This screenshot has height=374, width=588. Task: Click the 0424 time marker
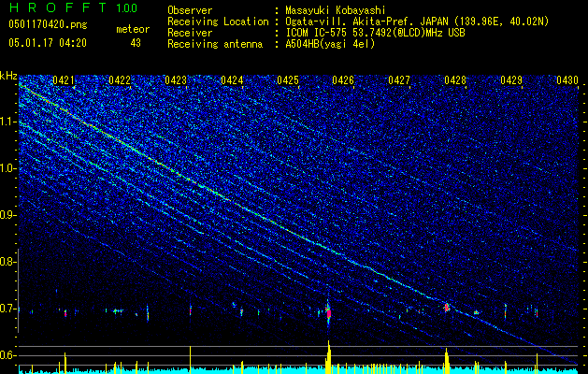click(232, 79)
